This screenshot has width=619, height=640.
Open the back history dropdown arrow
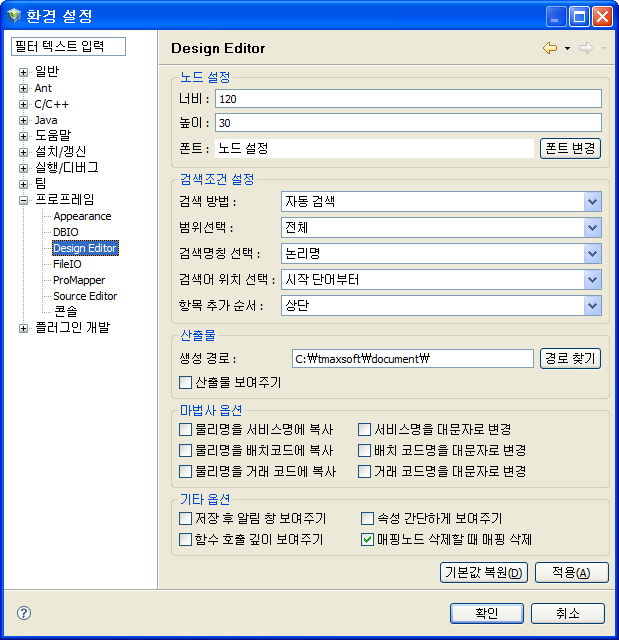tap(567, 48)
